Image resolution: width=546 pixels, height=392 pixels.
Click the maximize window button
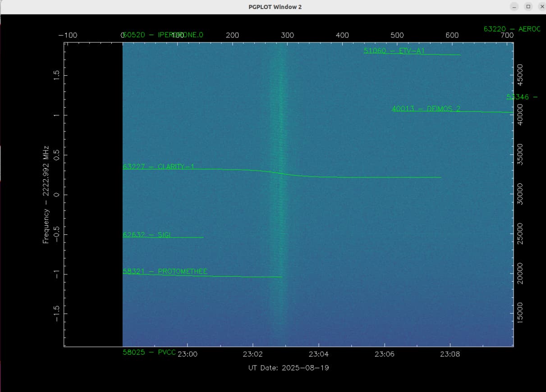tap(528, 7)
